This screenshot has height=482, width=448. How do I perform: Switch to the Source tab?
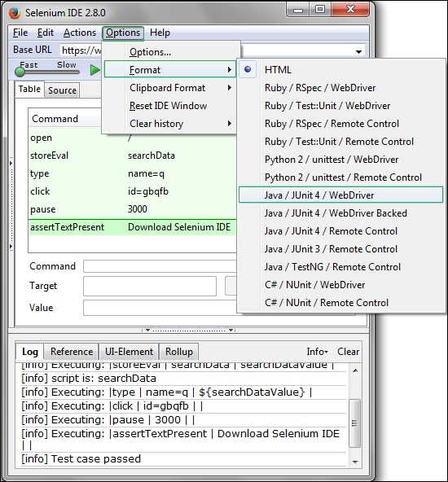point(62,90)
